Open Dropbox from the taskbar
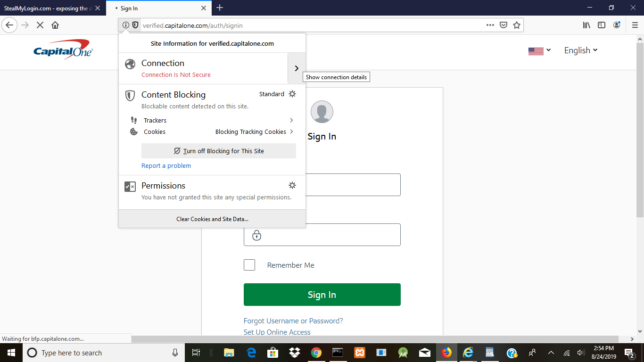Screen dimensions: 644x362 [295, 353]
